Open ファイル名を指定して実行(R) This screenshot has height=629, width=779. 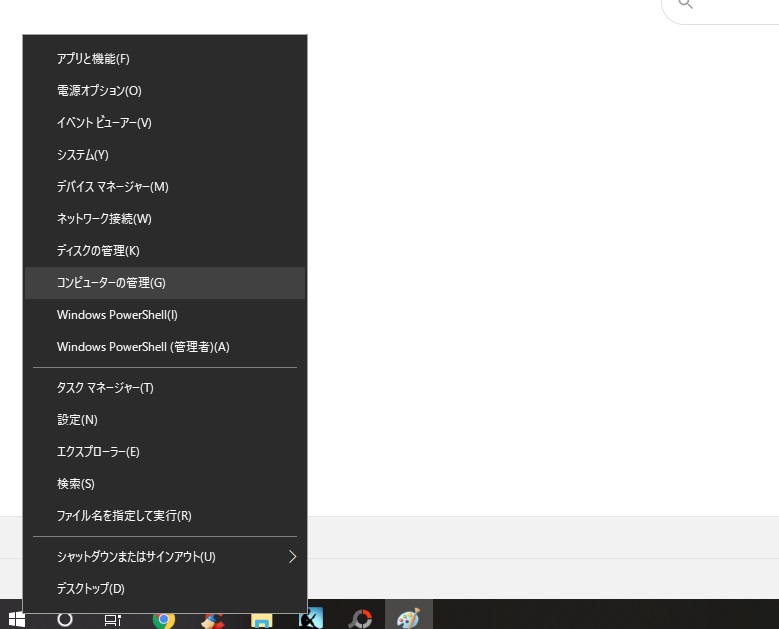click(x=164, y=516)
